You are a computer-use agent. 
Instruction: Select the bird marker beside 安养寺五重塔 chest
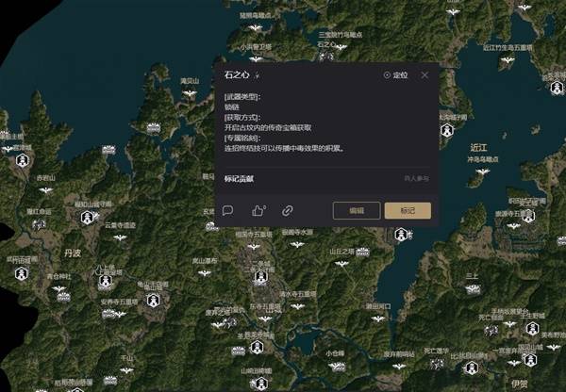point(121,314)
